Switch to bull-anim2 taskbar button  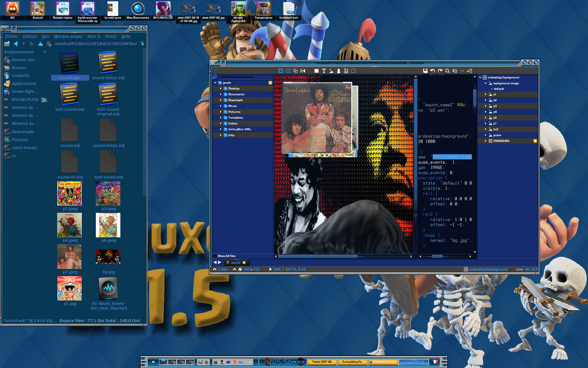coord(383,362)
